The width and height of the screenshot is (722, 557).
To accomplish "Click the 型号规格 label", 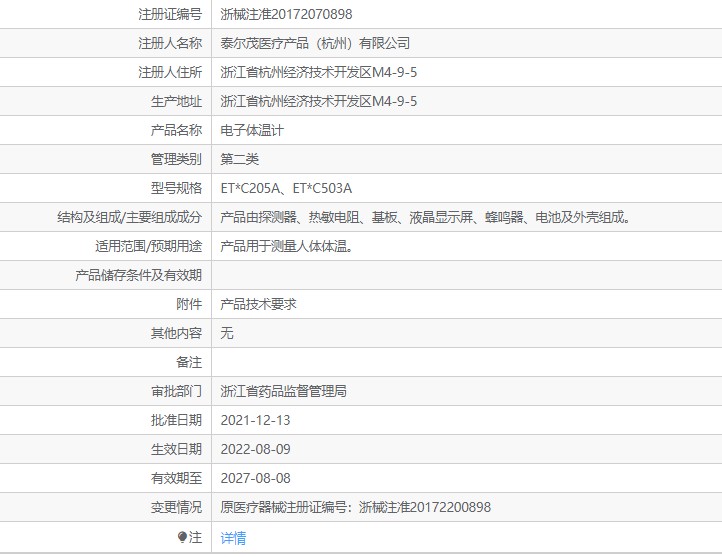I will 176,188.
